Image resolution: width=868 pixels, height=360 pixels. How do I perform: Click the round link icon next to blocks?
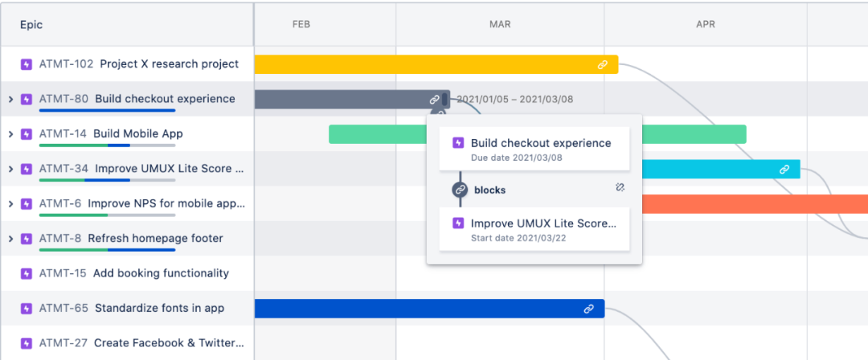click(x=460, y=190)
